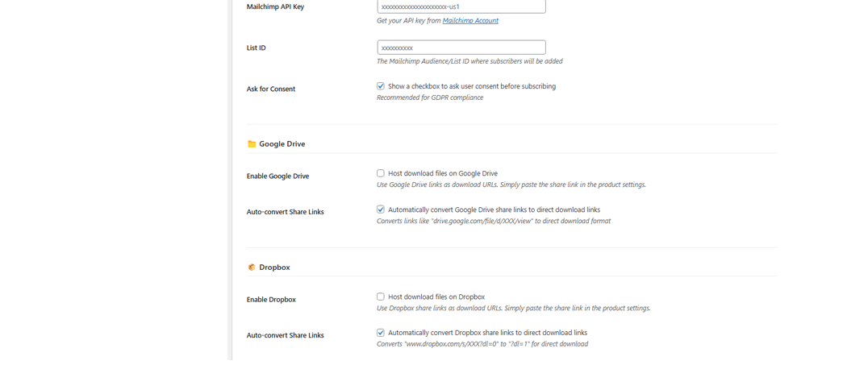Click the Ask for Consent label
This screenshot has height=365, width=868.
pos(271,89)
